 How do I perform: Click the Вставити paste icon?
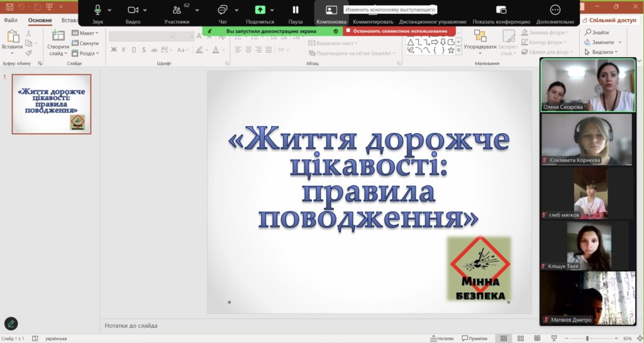tap(12, 37)
